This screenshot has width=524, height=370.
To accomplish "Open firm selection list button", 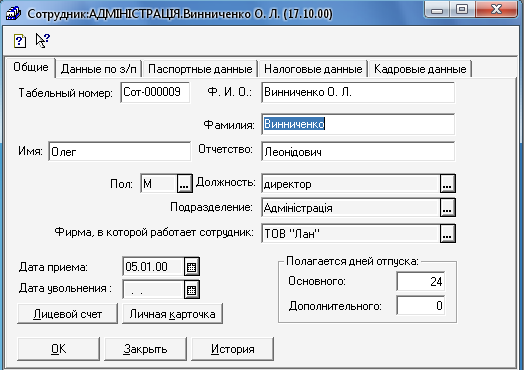I will pos(447,233).
